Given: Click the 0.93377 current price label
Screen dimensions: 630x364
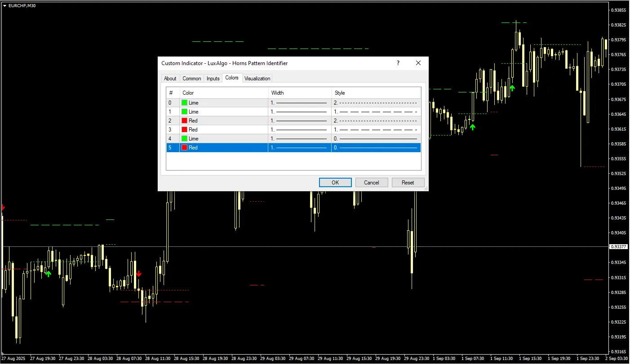Looking at the screenshot, I should [618, 247].
